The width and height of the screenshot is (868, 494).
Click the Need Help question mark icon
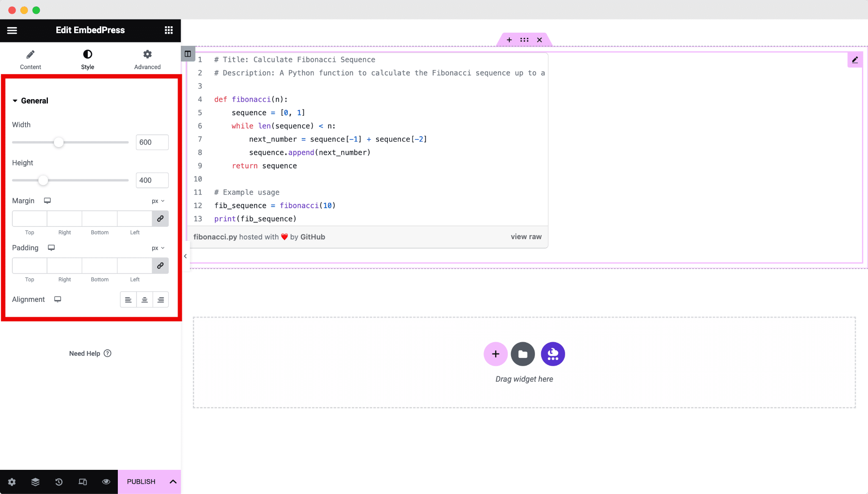[107, 353]
